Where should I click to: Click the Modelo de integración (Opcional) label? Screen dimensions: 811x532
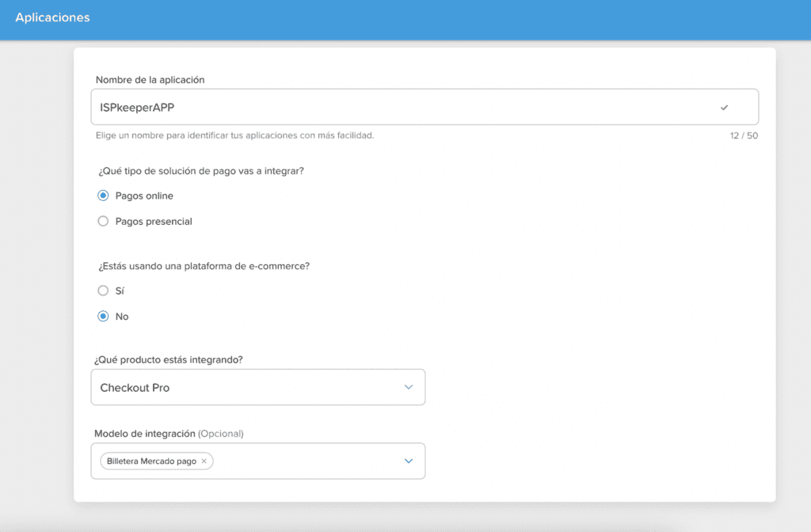point(169,433)
